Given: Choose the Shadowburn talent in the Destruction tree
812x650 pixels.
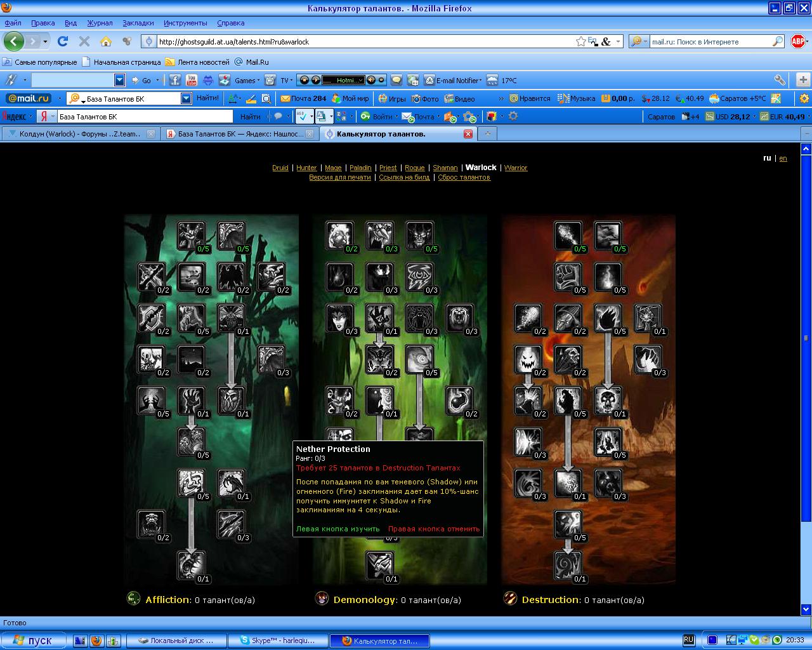Looking at the screenshot, I should [x=648, y=318].
